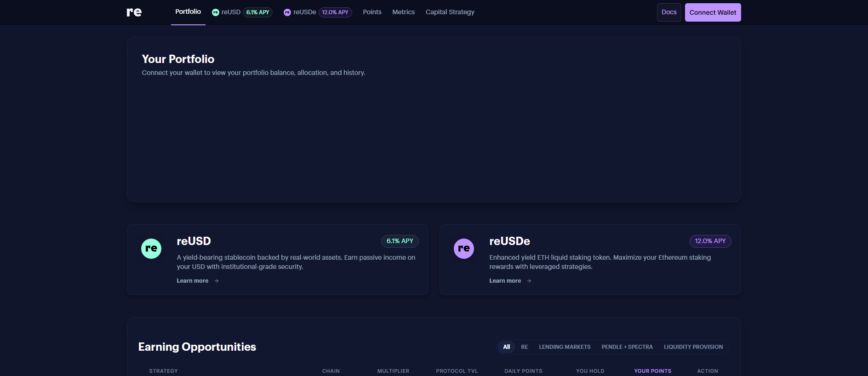Click the large green re icon on reUSD card
The image size is (868, 376).
click(x=151, y=249)
